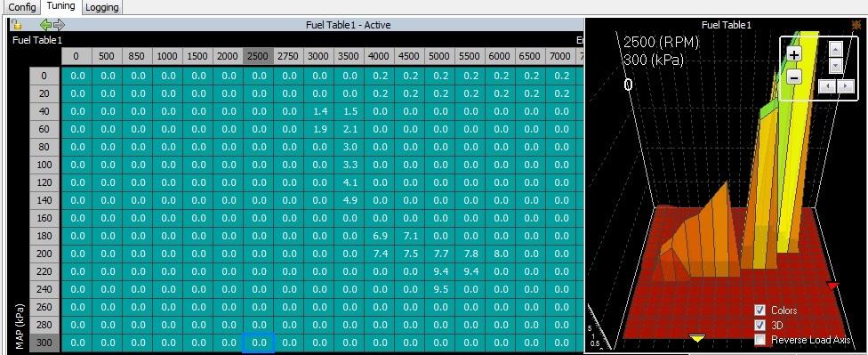This screenshot has width=868, height=355.
Task: Click the green back arrow icon
Action: coord(46,25)
